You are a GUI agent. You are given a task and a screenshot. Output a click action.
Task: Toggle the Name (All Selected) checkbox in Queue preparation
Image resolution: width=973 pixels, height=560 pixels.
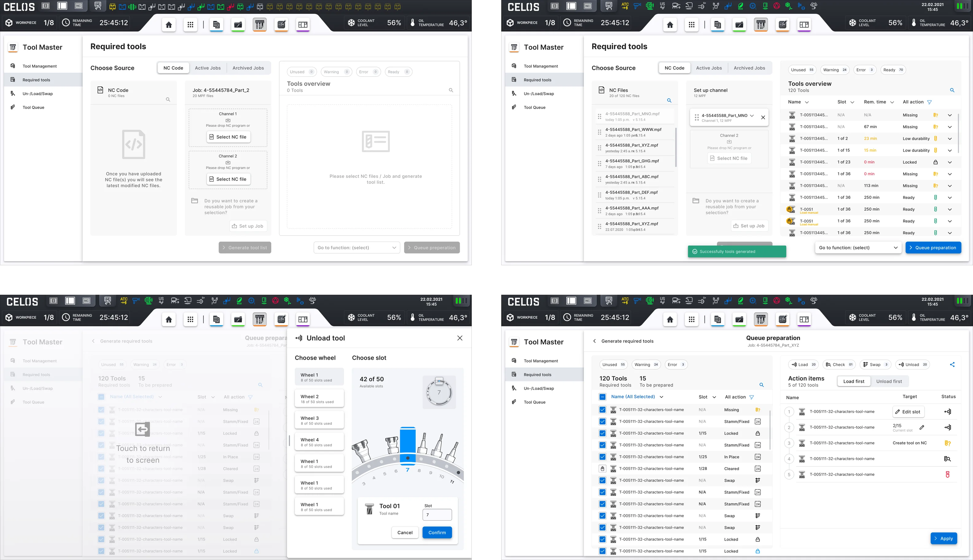(x=603, y=397)
